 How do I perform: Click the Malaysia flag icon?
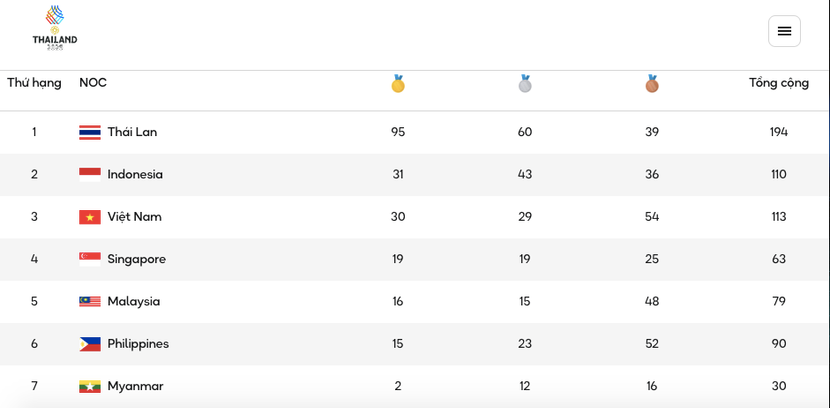click(x=90, y=301)
